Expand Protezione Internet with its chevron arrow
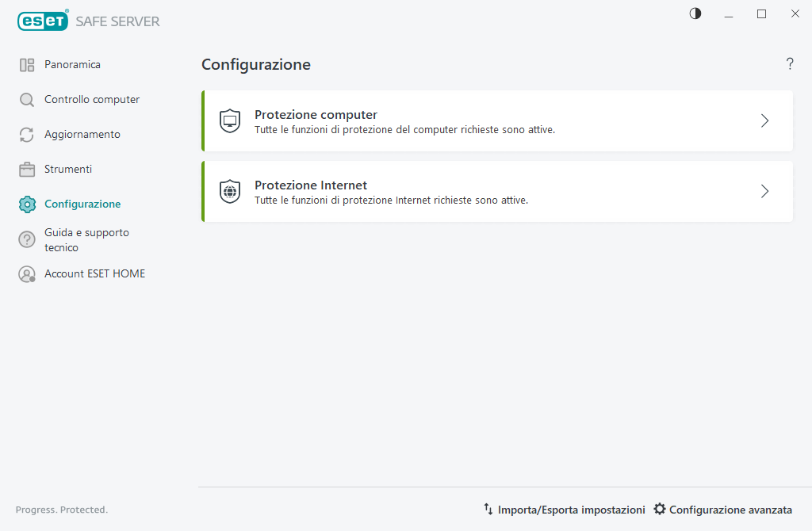The width and height of the screenshot is (812, 531). pyautogui.click(x=765, y=192)
